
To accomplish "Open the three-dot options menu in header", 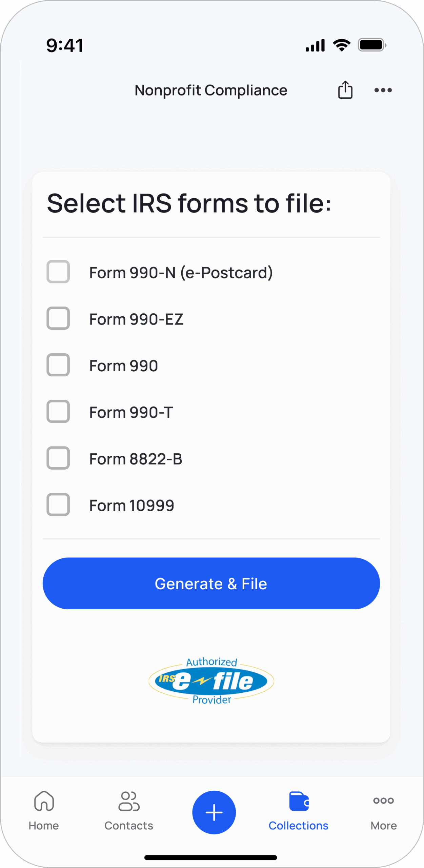I will pyautogui.click(x=383, y=90).
